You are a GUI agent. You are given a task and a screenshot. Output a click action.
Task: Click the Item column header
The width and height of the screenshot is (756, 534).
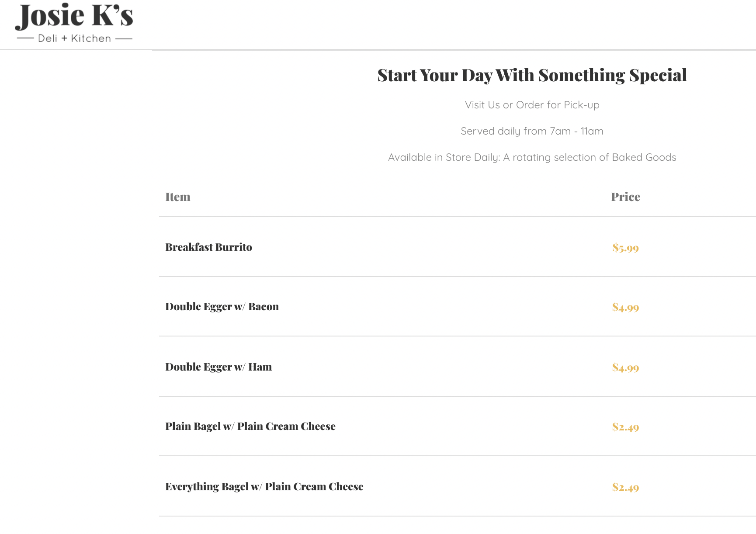[178, 197]
